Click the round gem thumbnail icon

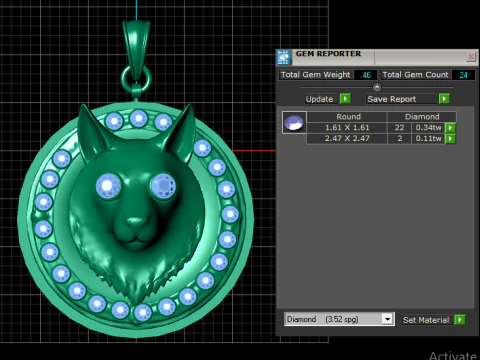294,122
